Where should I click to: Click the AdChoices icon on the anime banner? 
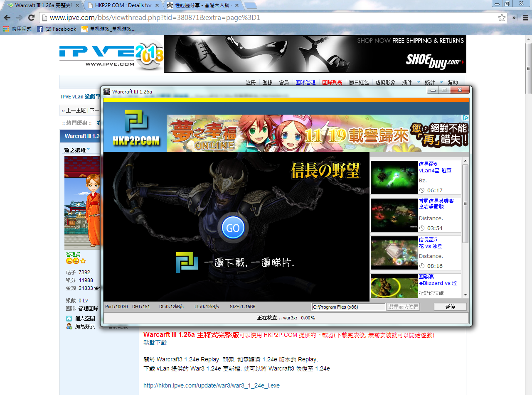(466, 118)
